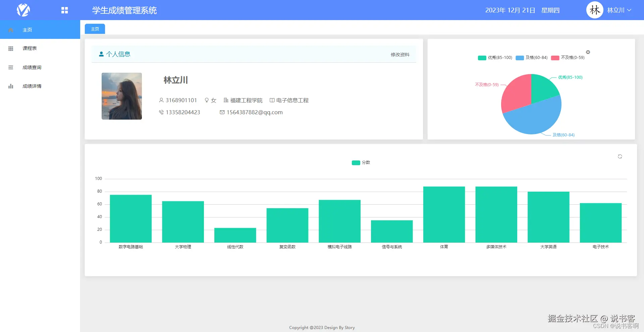Click the envelope icon beside the email
This screenshot has width=644, height=332.
coord(222,112)
